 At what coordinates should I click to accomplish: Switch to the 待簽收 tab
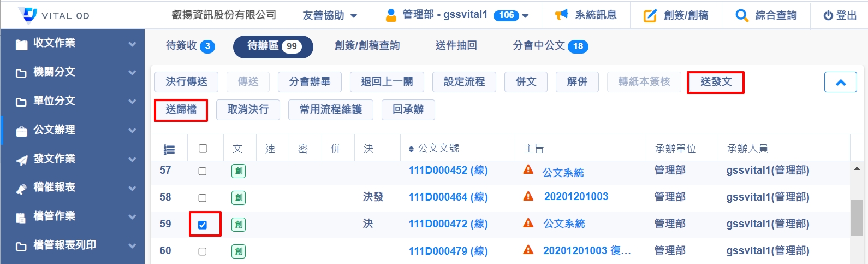pos(190,46)
